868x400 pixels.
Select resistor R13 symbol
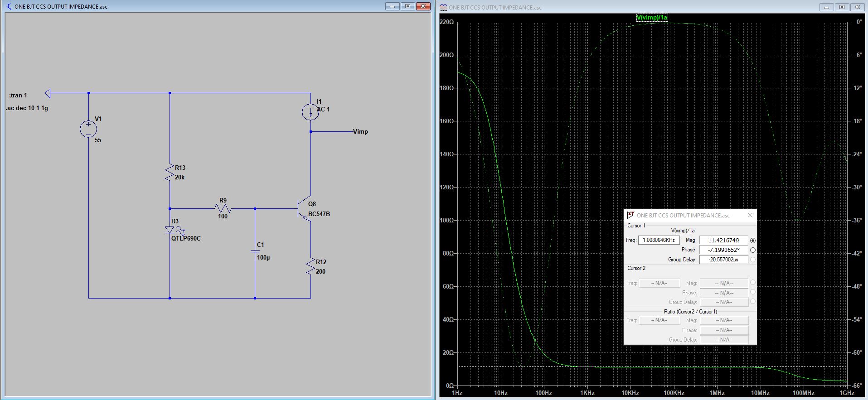170,173
